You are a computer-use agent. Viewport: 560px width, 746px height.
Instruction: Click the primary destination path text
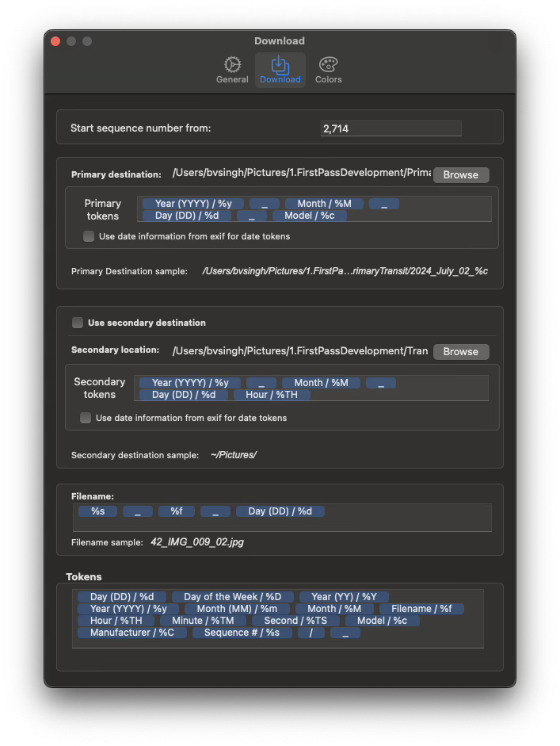coord(302,173)
